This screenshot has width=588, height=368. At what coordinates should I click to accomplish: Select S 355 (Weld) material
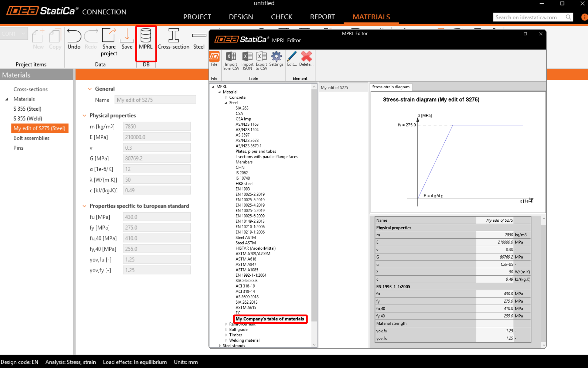point(28,119)
